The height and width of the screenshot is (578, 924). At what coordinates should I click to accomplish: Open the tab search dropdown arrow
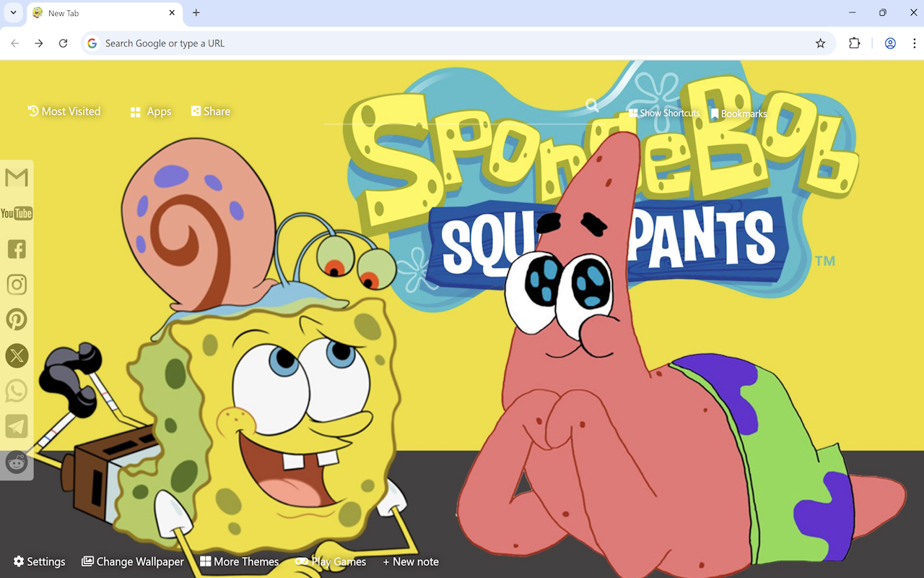click(x=12, y=12)
